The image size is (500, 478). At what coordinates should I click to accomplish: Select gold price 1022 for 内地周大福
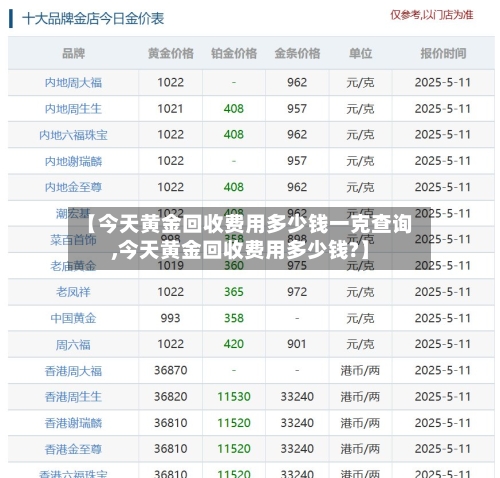click(170, 83)
